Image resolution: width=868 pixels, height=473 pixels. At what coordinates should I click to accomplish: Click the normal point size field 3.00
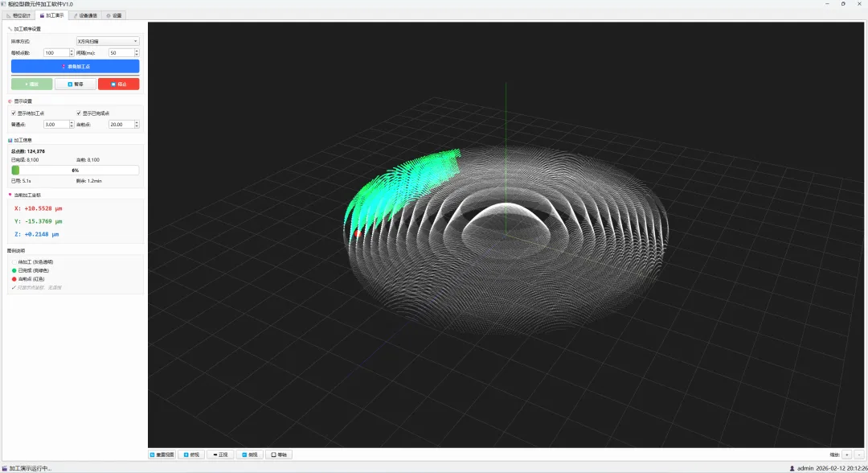(56, 125)
